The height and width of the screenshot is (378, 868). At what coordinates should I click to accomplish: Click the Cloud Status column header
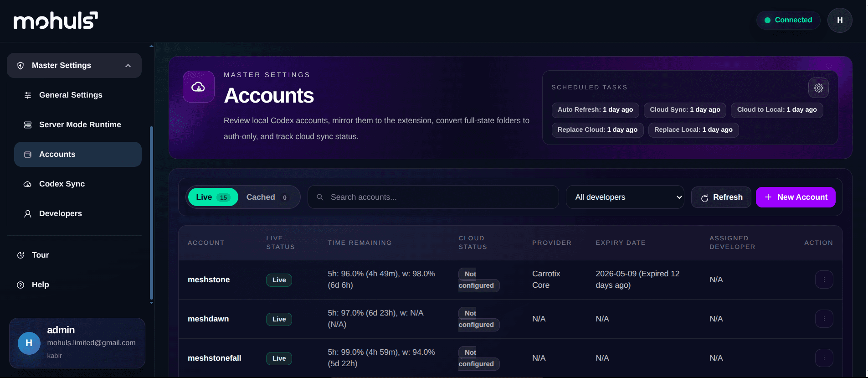click(473, 243)
